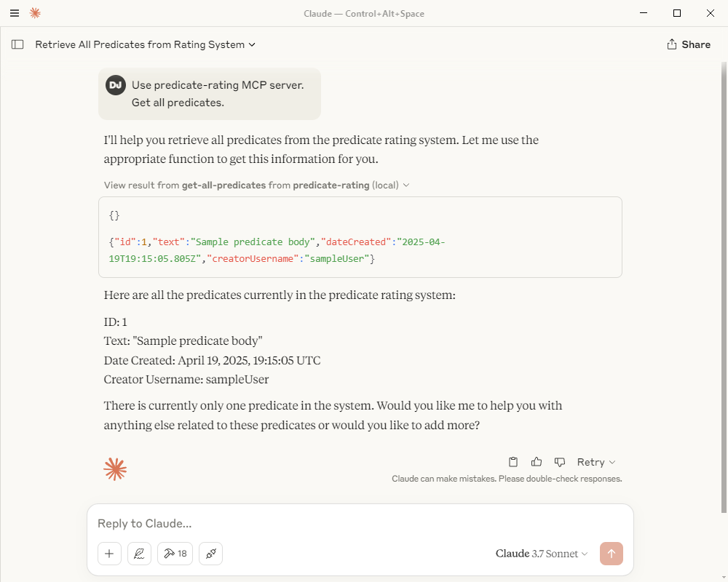Open the writing style picker icon

(x=139, y=553)
